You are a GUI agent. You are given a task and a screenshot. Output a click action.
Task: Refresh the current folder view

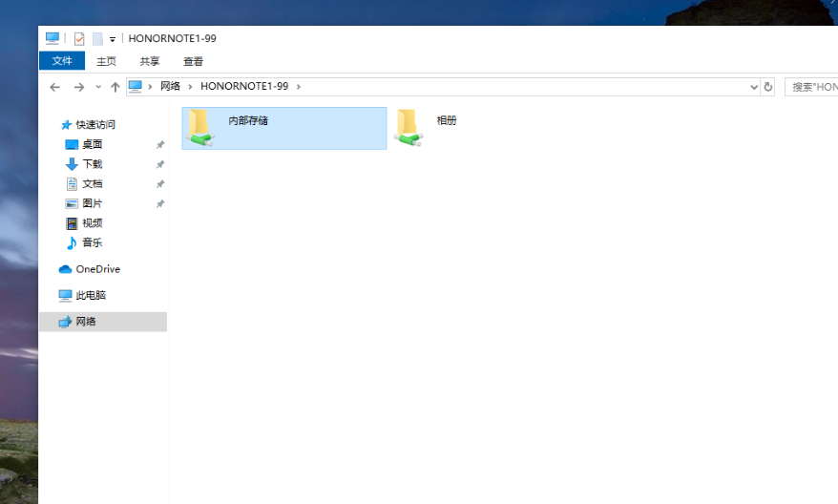[767, 87]
